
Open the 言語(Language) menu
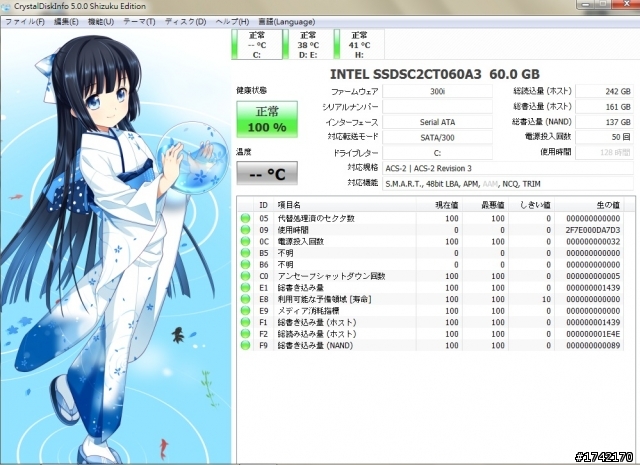coord(287,22)
